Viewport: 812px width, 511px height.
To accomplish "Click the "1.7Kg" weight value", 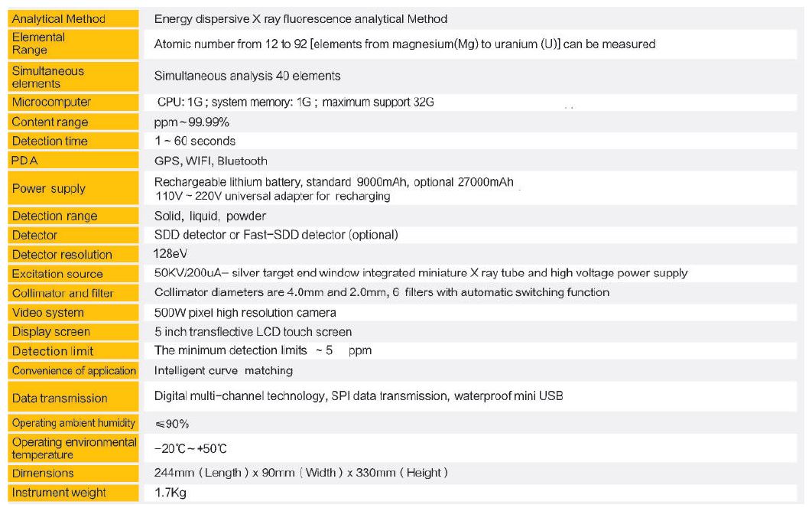I will pyautogui.click(x=170, y=493).
